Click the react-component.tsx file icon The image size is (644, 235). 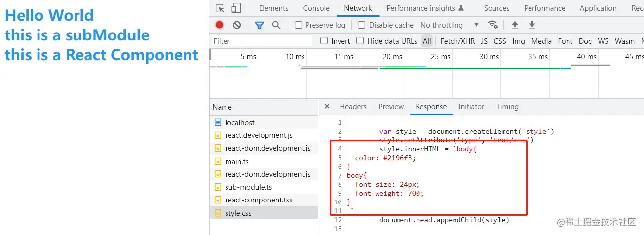coord(218,200)
